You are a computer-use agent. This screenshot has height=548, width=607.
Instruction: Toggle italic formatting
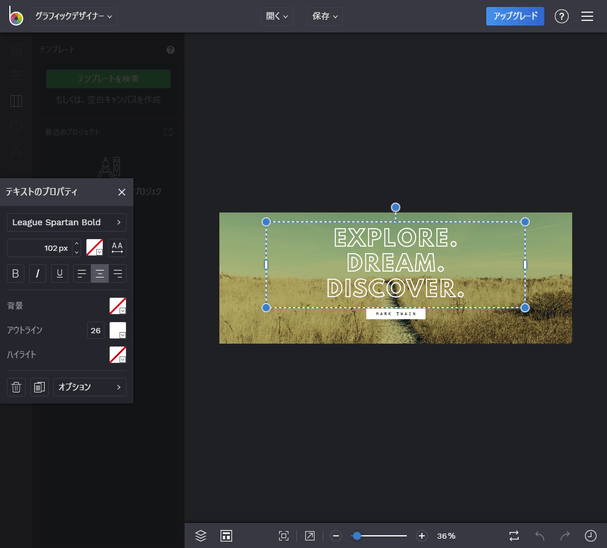tap(38, 274)
